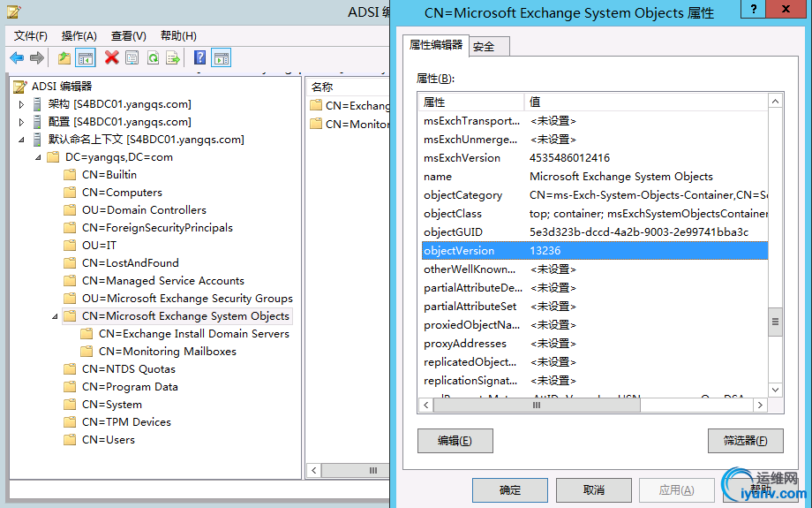
Task: Click the Export List toolbar icon
Action: coord(173,57)
